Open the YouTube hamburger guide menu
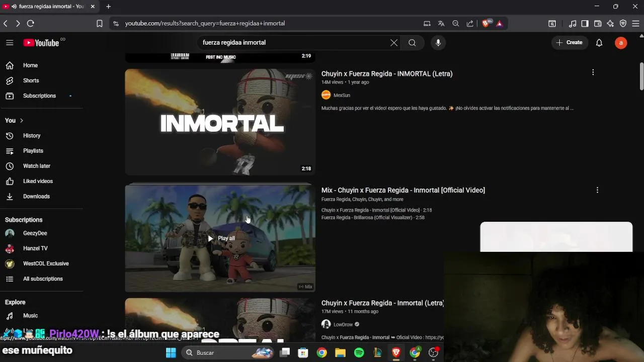The height and width of the screenshot is (362, 644). click(10, 43)
